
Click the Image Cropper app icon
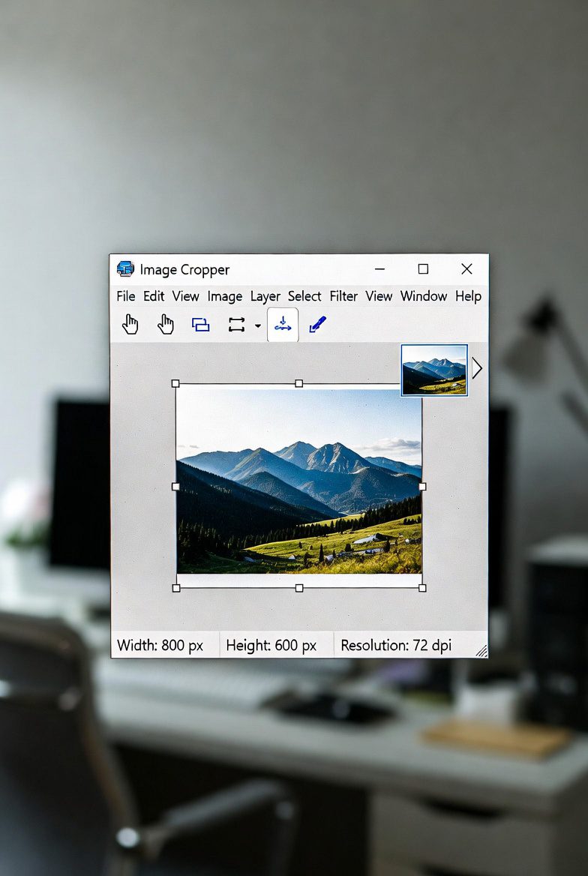(125, 268)
